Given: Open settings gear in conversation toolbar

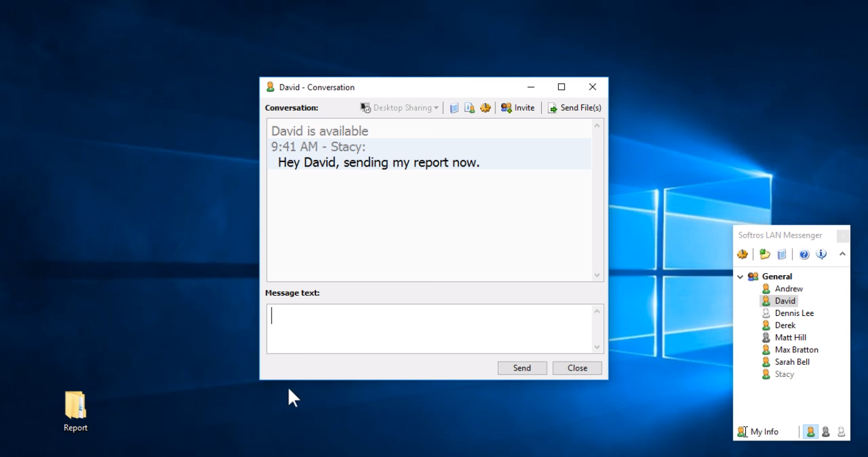Looking at the screenshot, I should 485,108.
